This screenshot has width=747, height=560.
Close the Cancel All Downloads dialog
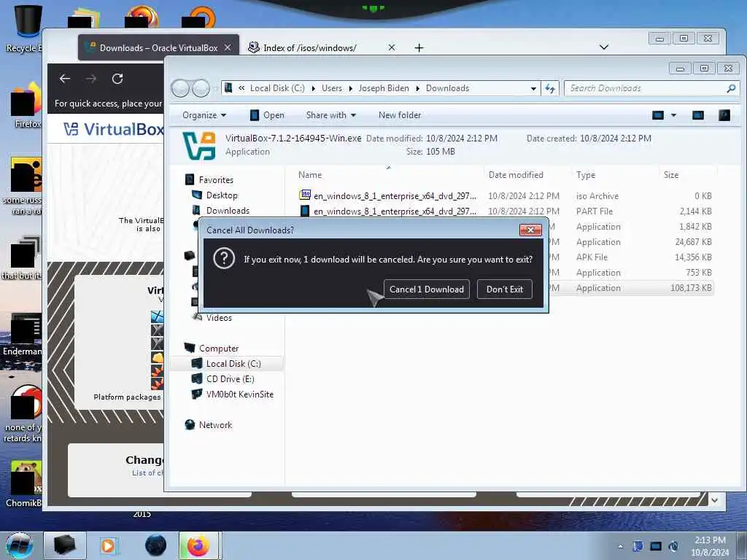pos(530,230)
